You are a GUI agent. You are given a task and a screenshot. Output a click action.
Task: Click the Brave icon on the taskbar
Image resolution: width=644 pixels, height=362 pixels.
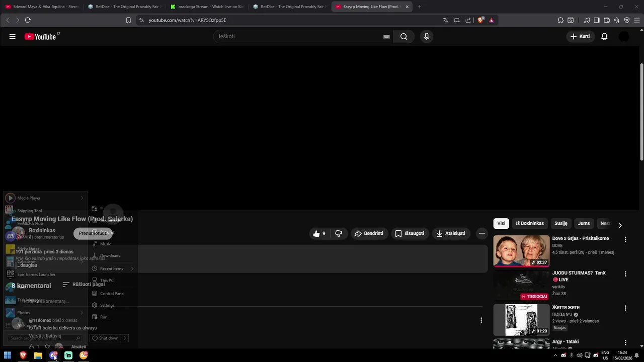pos(23,355)
